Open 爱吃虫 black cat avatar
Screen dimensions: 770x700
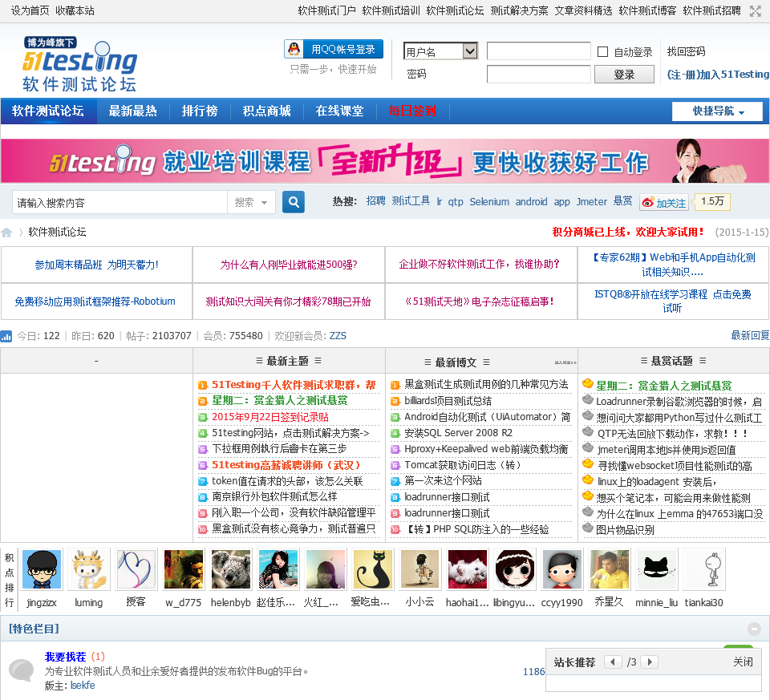point(373,569)
